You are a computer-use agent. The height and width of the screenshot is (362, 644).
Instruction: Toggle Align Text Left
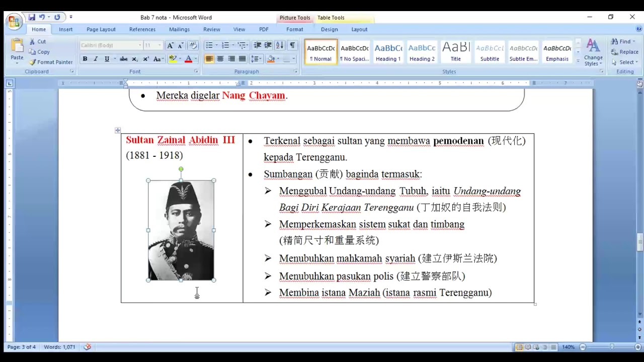(209, 59)
